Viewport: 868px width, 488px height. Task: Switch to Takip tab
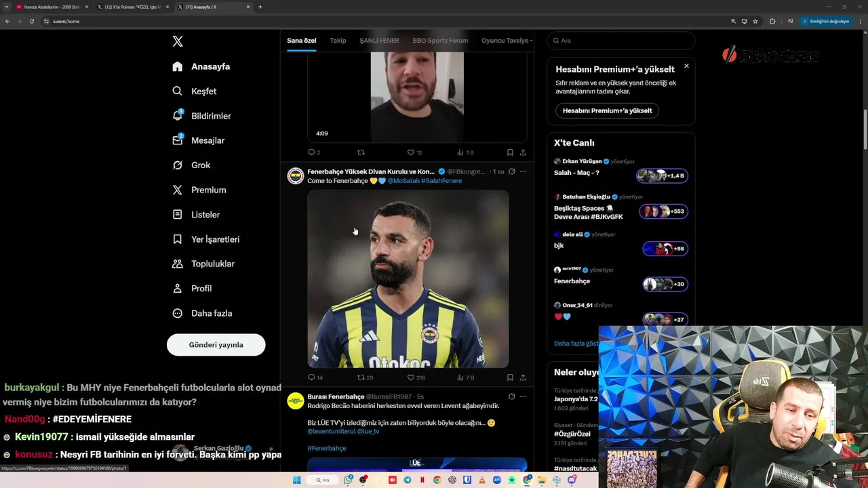click(x=338, y=41)
